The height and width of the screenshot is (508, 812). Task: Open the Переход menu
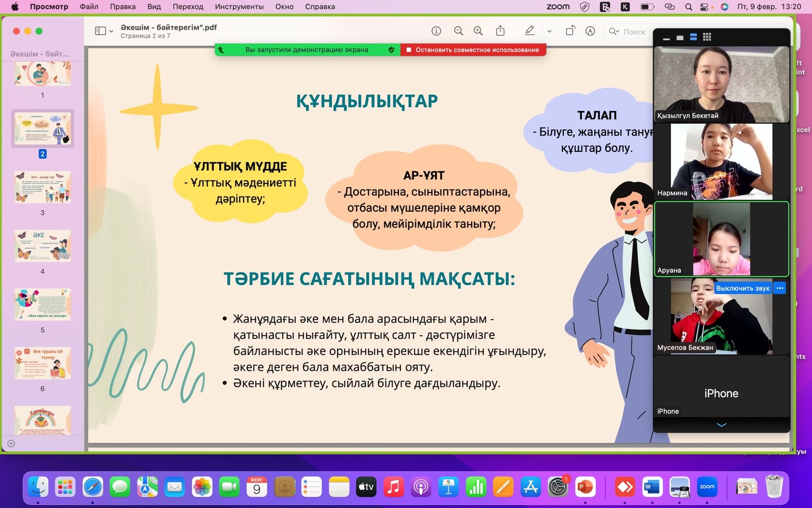[x=188, y=7]
